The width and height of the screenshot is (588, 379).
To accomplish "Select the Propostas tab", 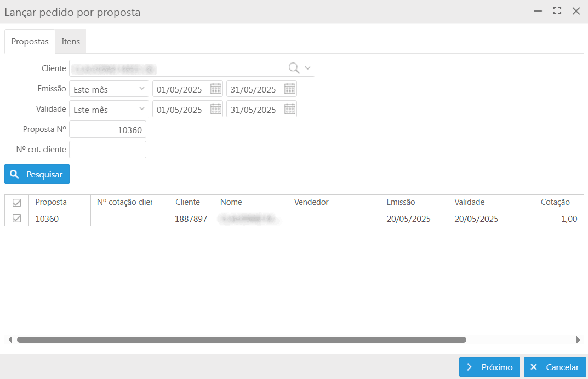I will (30, 42).
